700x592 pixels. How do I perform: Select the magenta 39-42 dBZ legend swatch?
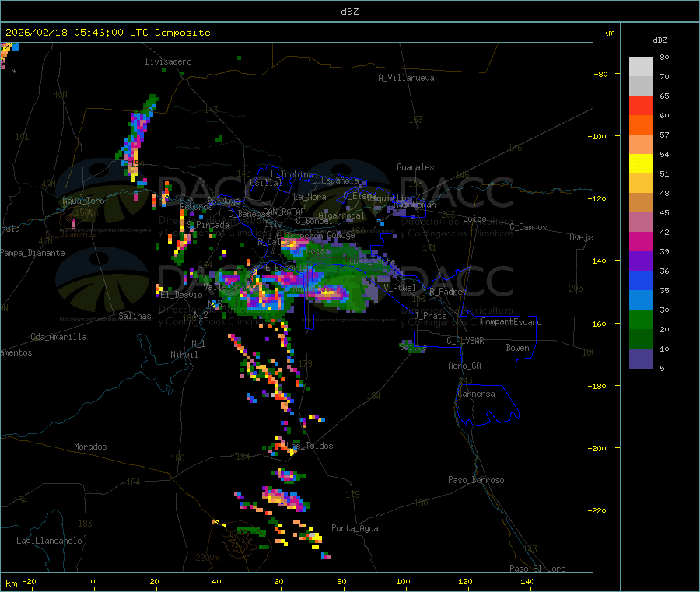[x=641, y=242]
